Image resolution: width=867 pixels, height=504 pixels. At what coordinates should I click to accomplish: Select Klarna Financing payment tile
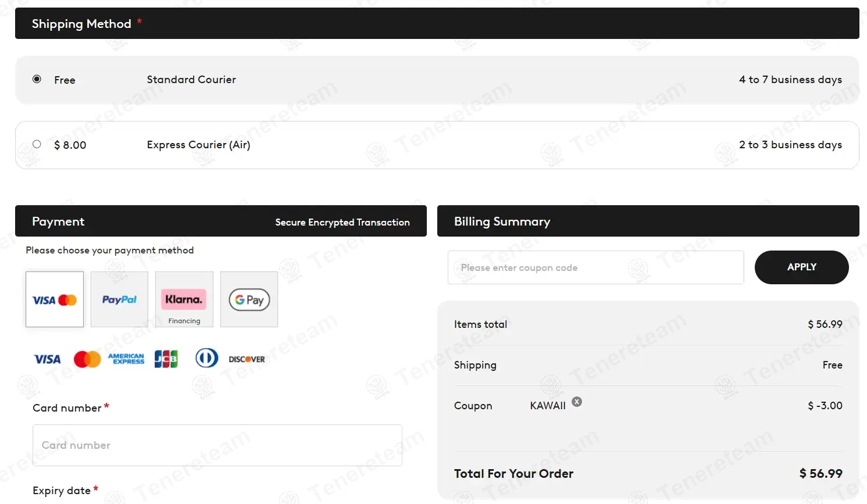[184, 299]
